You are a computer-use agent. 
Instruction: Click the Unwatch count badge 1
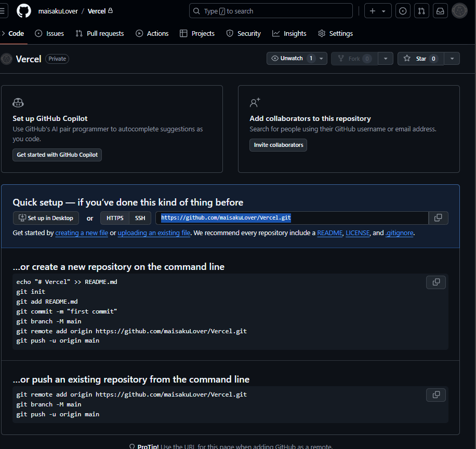[311, 58]
